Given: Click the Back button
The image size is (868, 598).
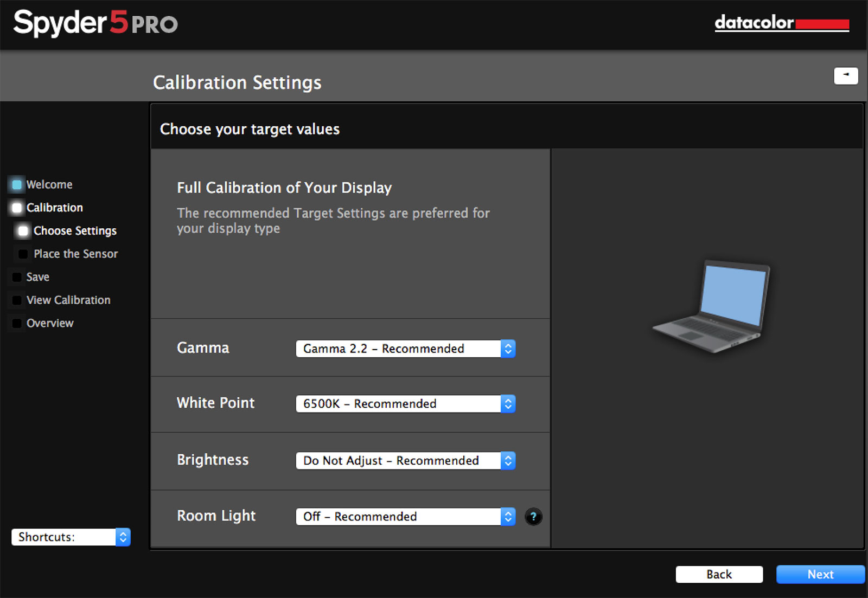Looking at the screenshot, I should (x=719, y=574).
